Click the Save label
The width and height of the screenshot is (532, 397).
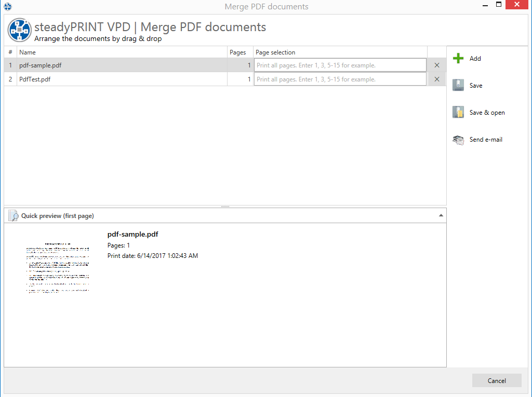[476, 86]
